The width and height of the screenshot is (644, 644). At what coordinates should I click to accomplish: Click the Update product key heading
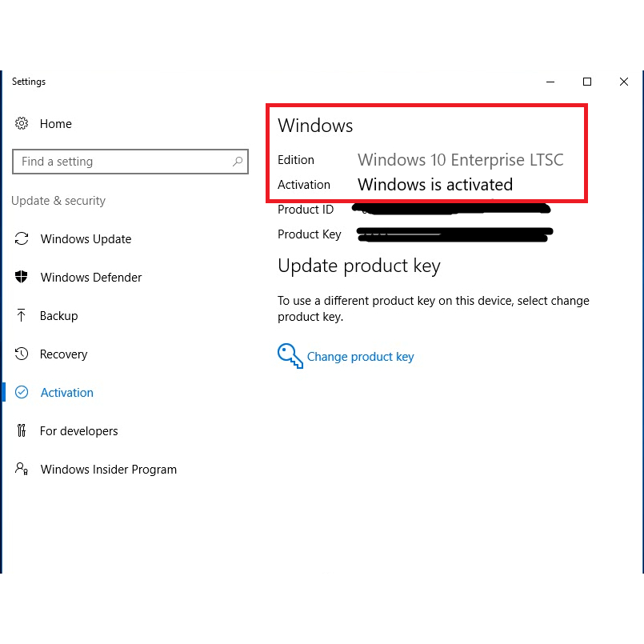coord(359,266)
